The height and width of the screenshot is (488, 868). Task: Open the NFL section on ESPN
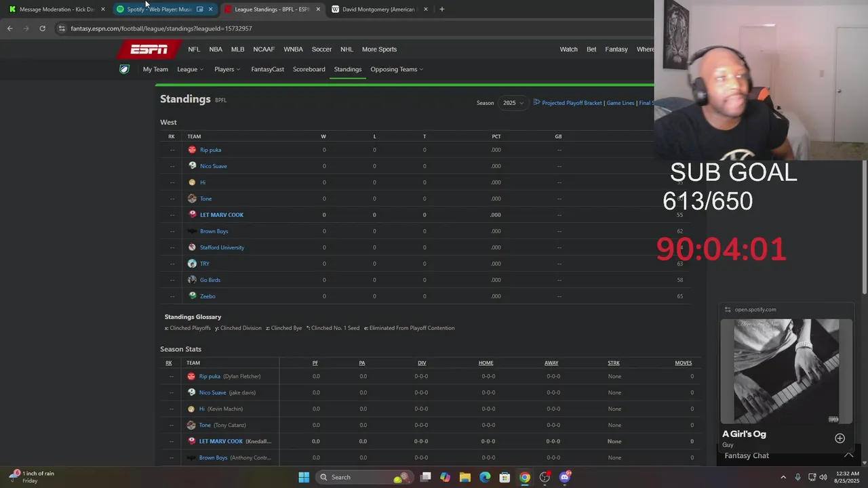(x=194, y=49)
